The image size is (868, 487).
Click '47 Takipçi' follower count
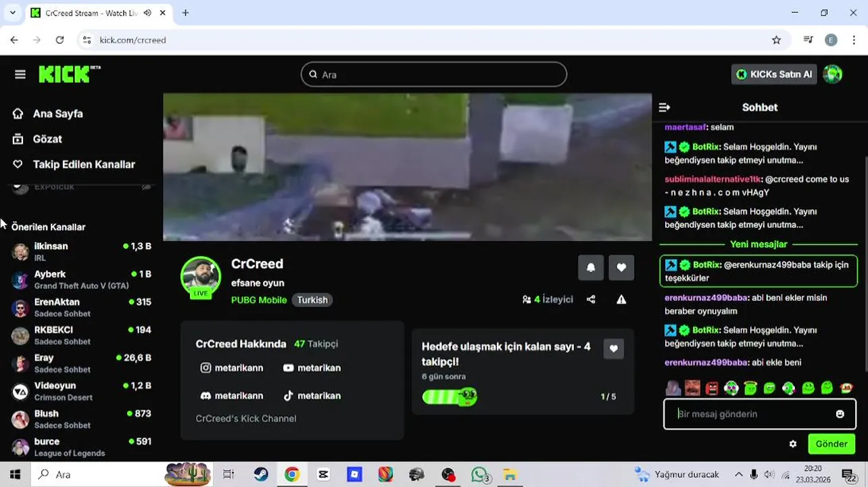click(316, 344)
